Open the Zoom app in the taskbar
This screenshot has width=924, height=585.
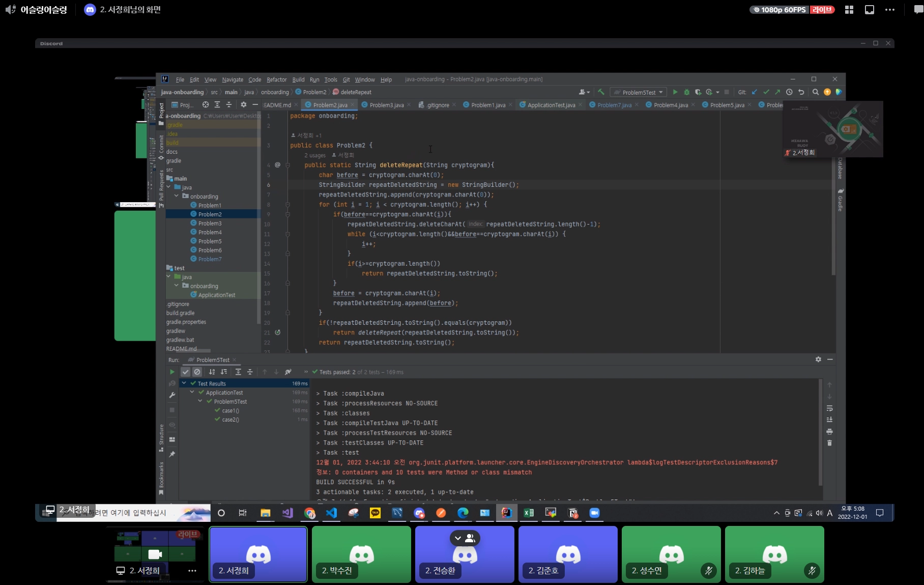tap(594, 513)
